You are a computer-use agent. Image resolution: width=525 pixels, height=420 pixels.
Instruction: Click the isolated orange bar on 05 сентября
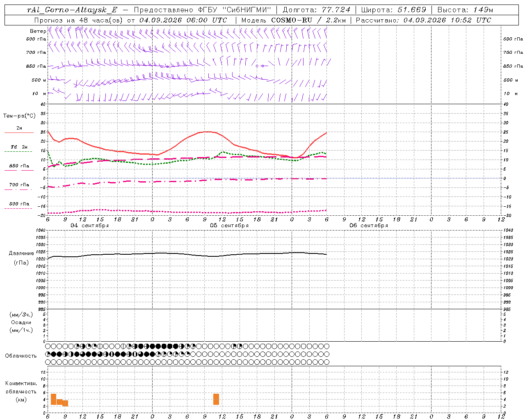pos(216,399)
